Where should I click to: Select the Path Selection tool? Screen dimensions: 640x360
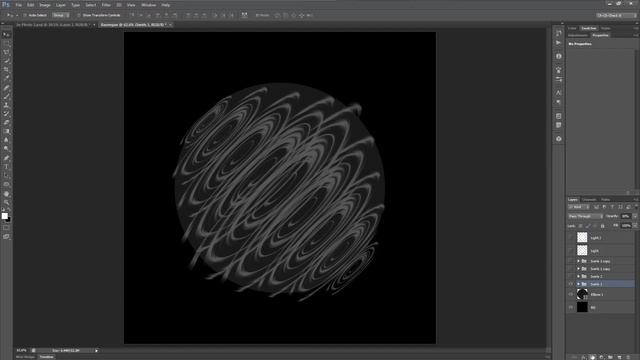click(x=6, y=176)
